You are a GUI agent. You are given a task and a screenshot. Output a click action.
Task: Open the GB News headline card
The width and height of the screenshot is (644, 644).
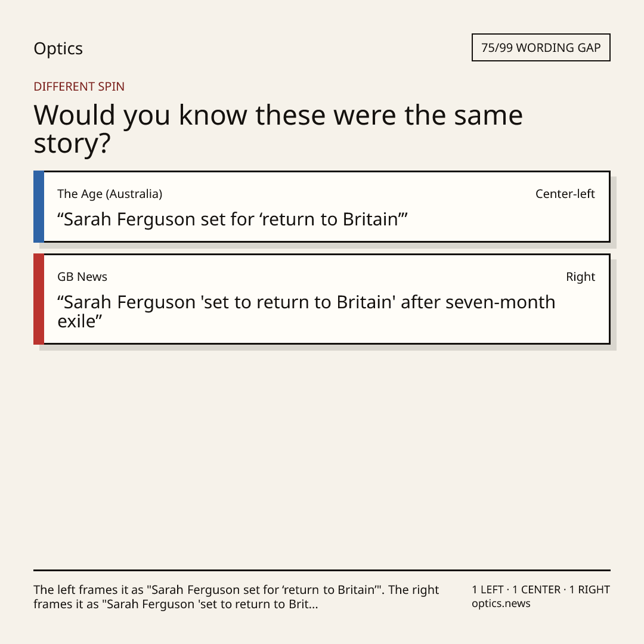[x=322, y=299]
